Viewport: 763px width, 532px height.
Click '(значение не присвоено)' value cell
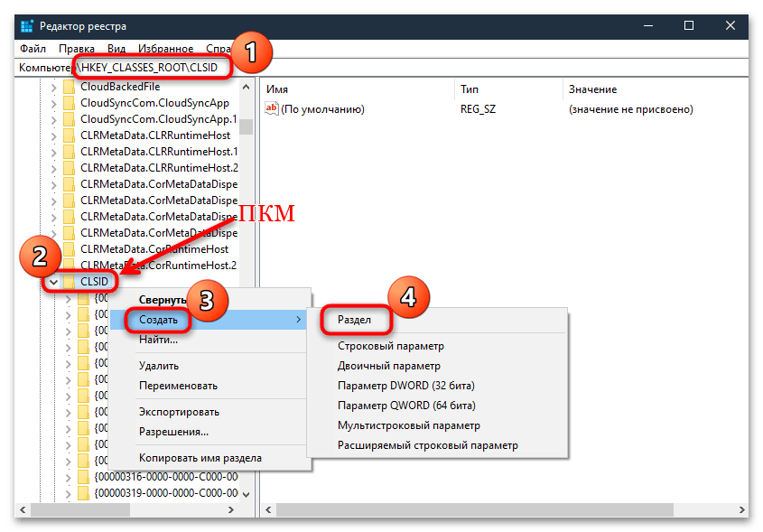(x=630, y=109)
